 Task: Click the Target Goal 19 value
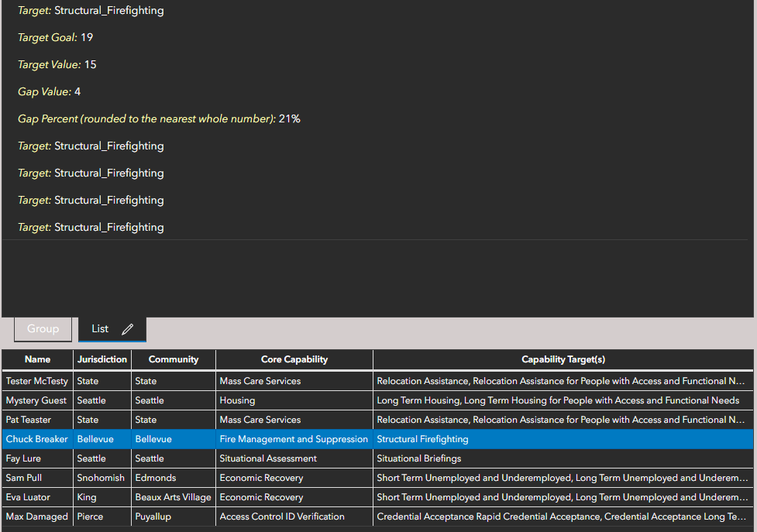coord(86,37)
